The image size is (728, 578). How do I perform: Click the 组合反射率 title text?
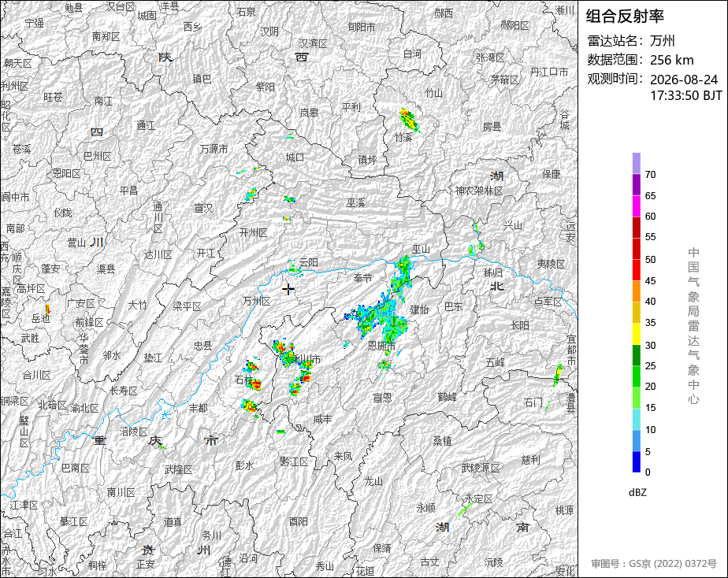point(625,17)
